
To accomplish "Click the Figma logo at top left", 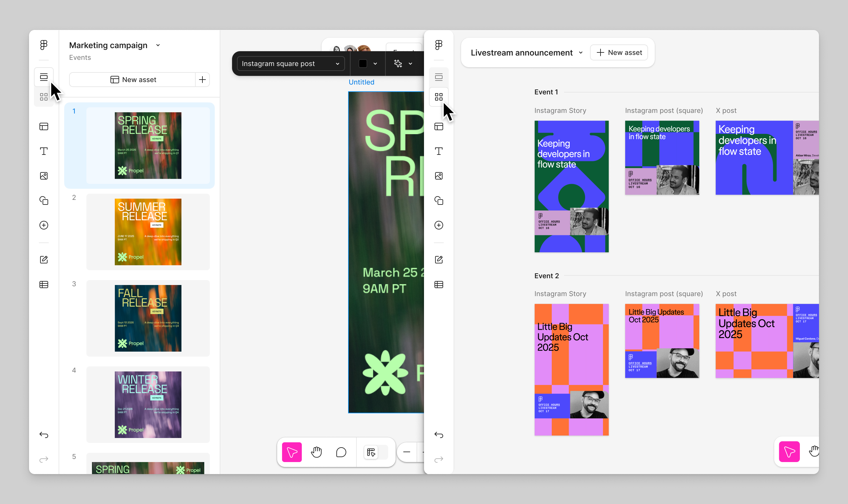I will (44, 45).
